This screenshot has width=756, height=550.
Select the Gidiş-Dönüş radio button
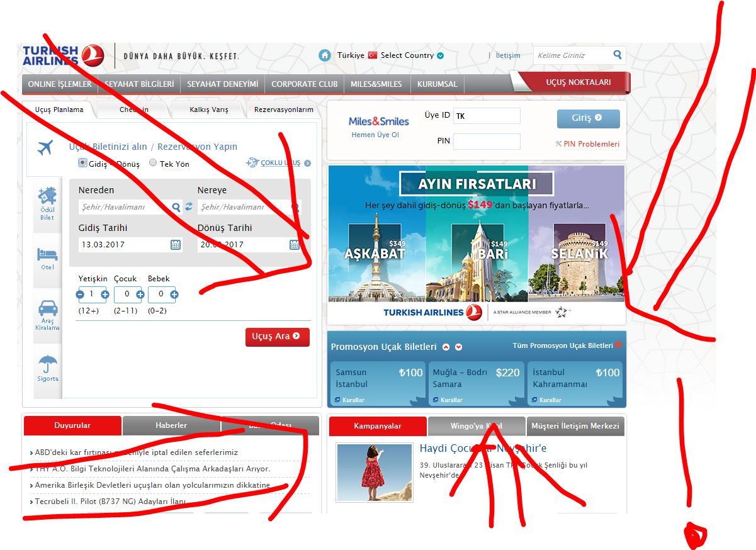82,163
